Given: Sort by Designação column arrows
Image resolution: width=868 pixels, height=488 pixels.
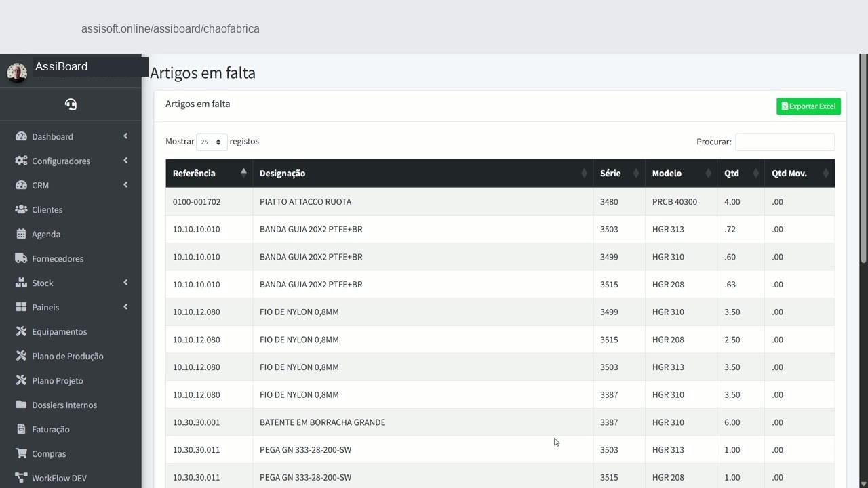Looking at the screenshot, I should pos(584,174).
